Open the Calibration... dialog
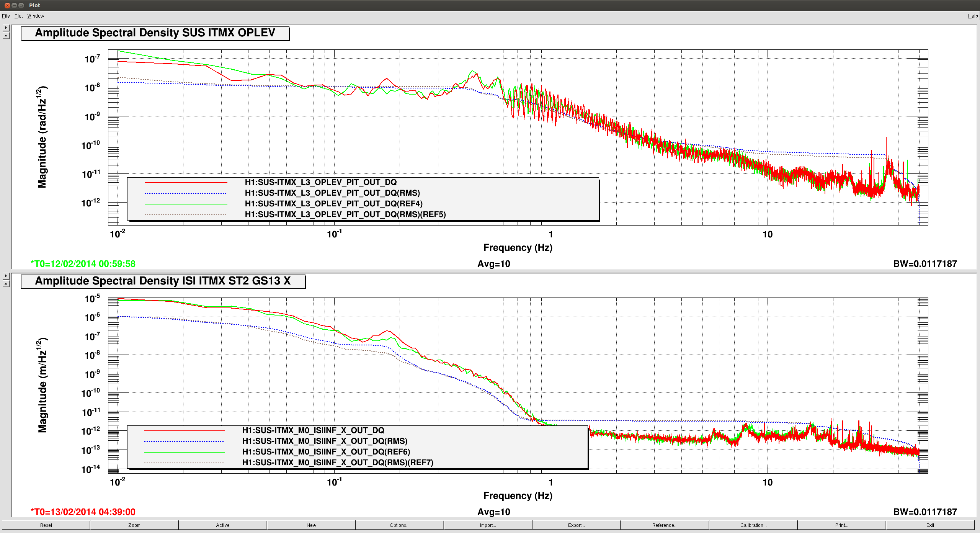The width and height of the screenshot is (980, 533). point(753,525)
